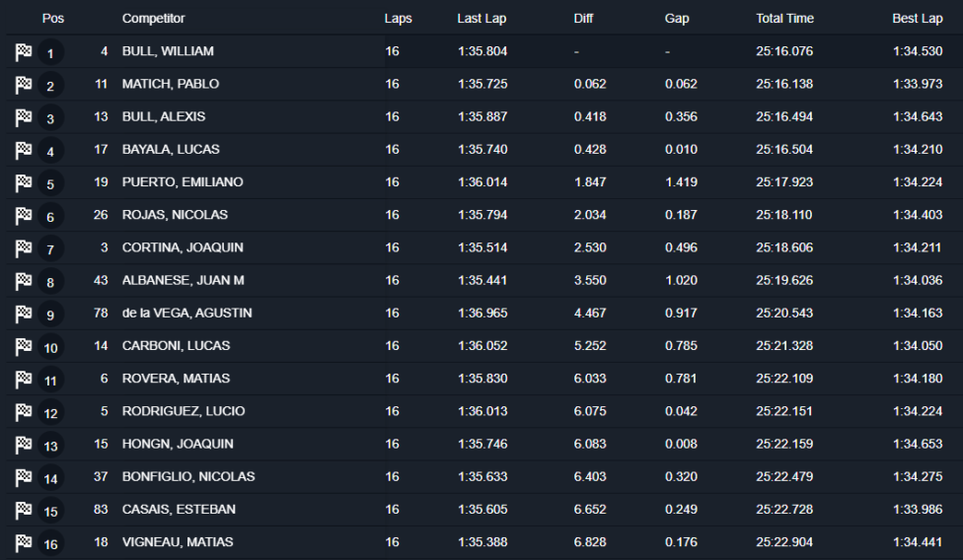
Task: Select competitor BULL, WILLIAM
Action: click(168, 51)
